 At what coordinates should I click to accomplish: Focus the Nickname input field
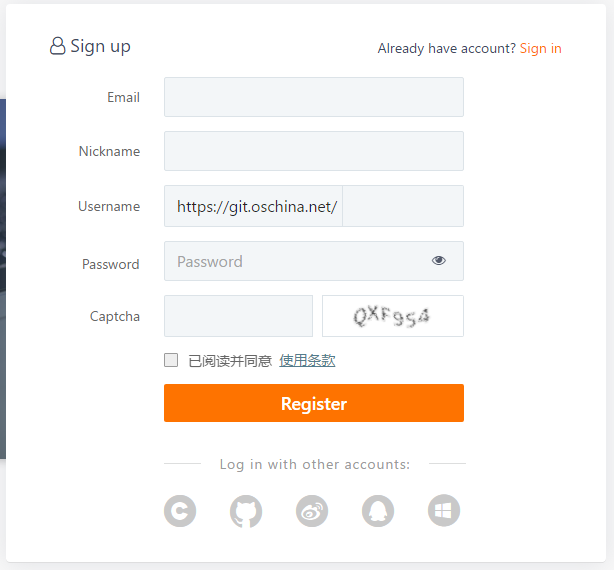coord(314,151)
